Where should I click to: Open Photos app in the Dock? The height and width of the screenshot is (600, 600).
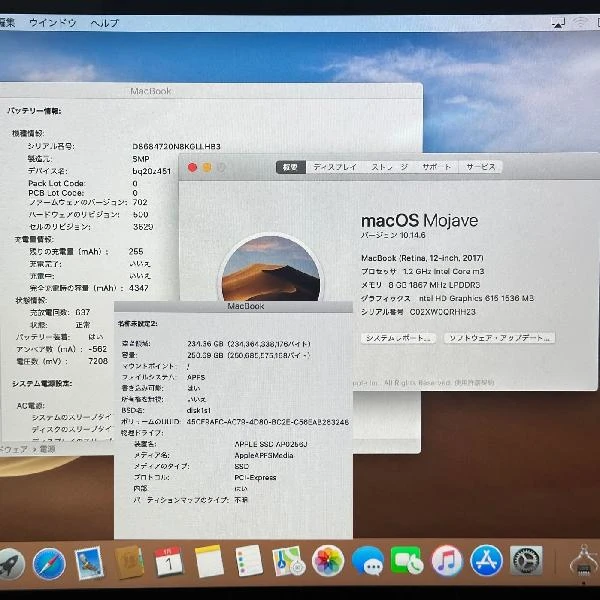point(328,561)
